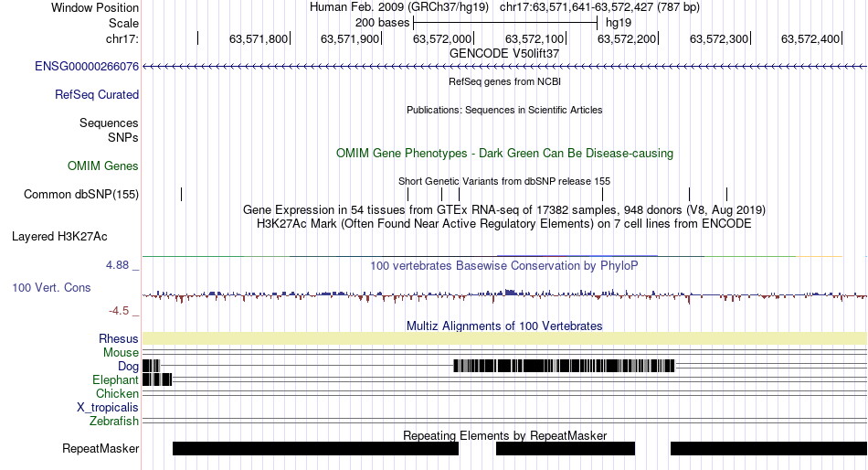This screenshot has width=868, height=470.
Task: Click the GENCODE V50lift37 track title
Action: 504,54
